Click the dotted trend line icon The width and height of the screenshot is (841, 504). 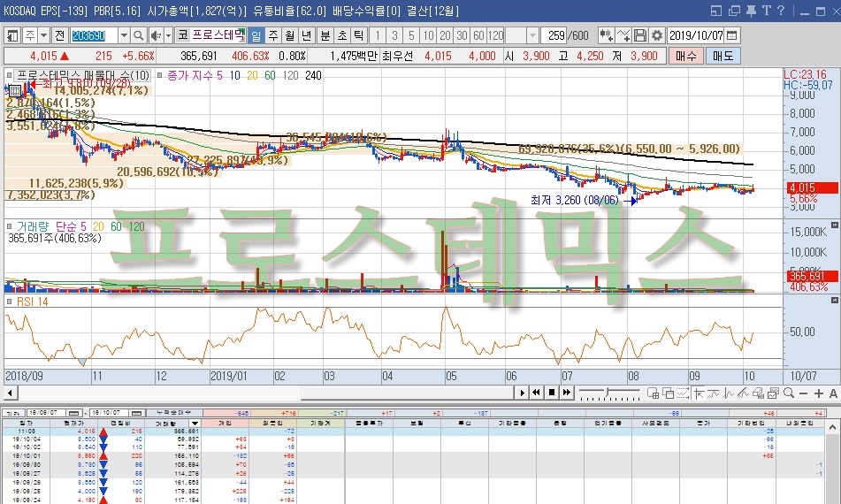click(683, 393)
